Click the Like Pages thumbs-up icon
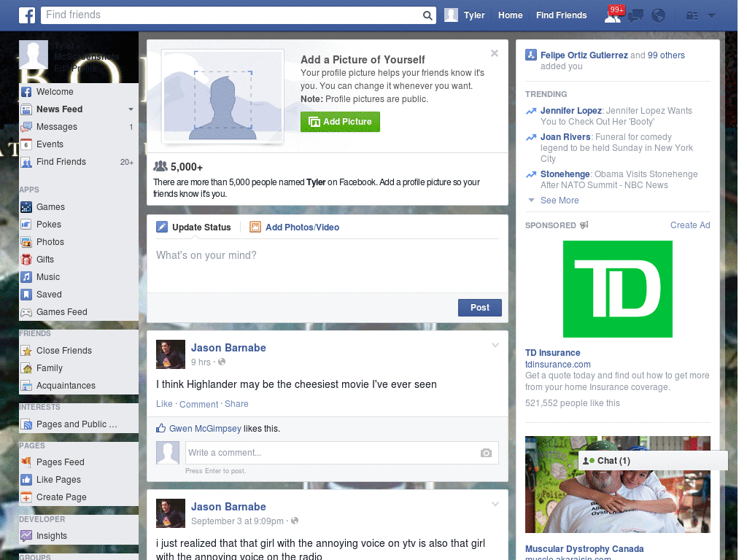The image size is (747, 560). click(26, 480)
